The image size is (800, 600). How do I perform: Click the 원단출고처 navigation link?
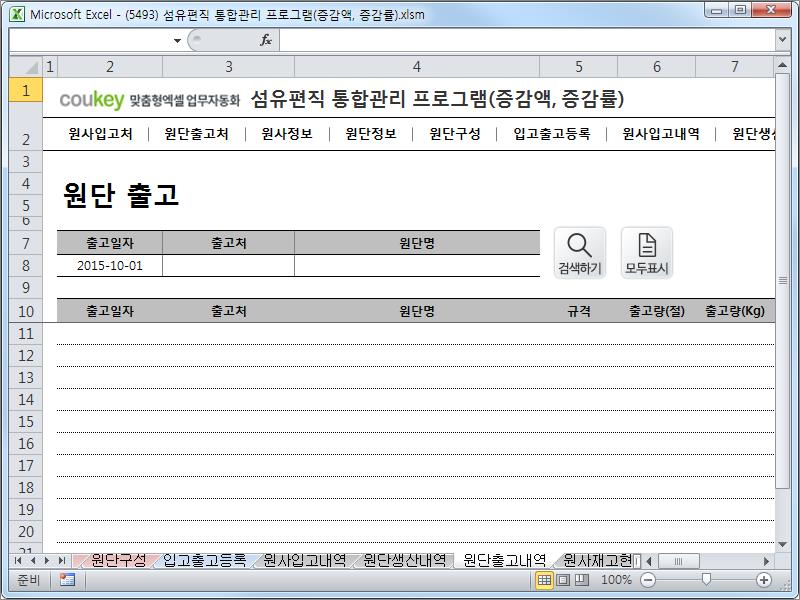click(196, 134)
